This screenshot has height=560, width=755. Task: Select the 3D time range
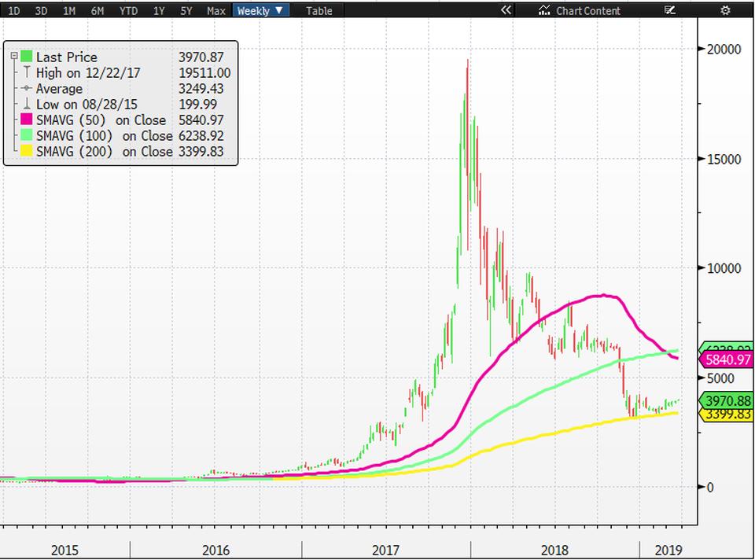coord(42,10)
